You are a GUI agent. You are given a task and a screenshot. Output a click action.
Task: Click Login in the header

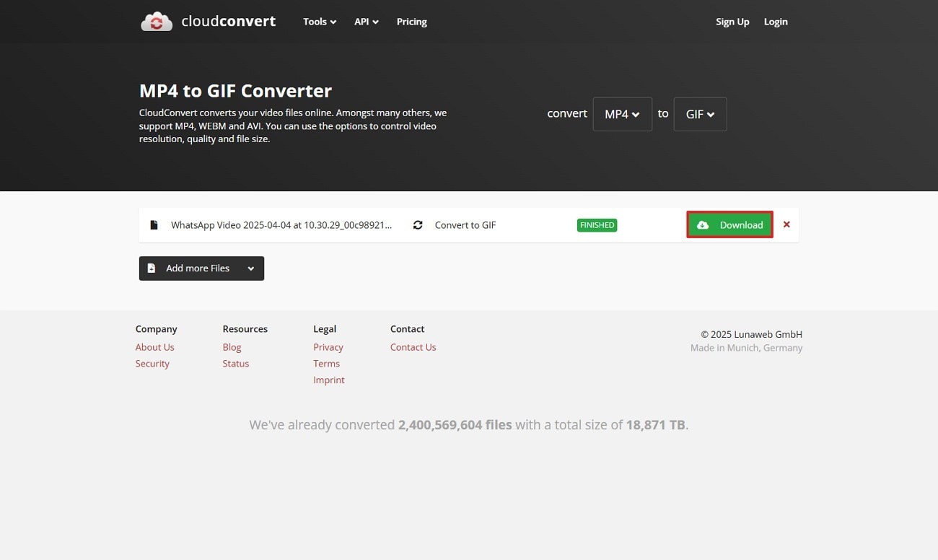pos(776,22)
